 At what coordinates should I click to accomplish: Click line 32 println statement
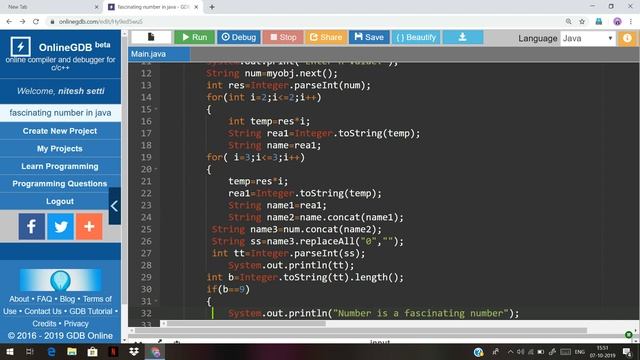click(373, 313)
